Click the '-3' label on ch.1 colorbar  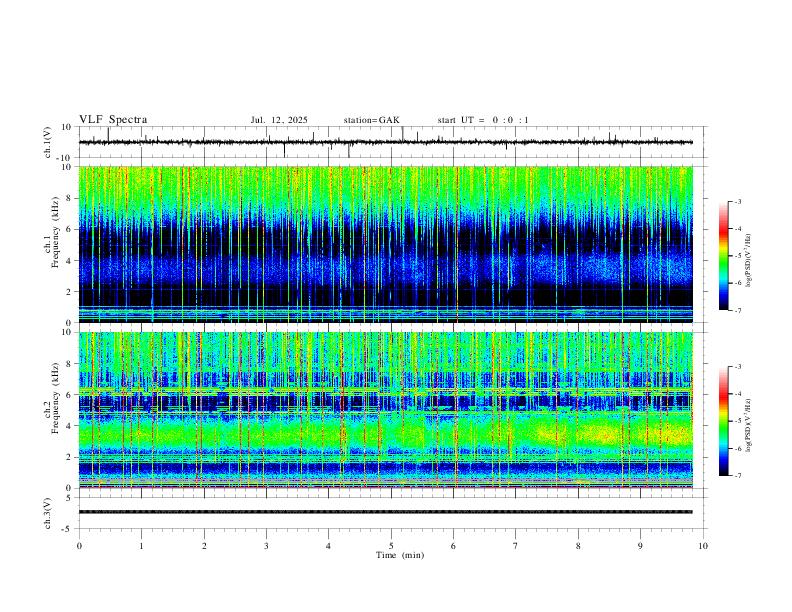coord(737,201)
